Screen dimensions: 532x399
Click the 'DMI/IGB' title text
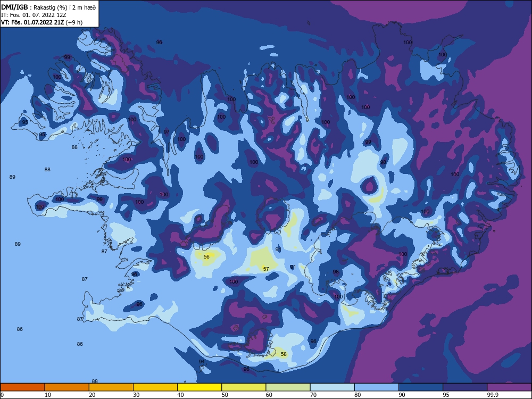point(14,7)
